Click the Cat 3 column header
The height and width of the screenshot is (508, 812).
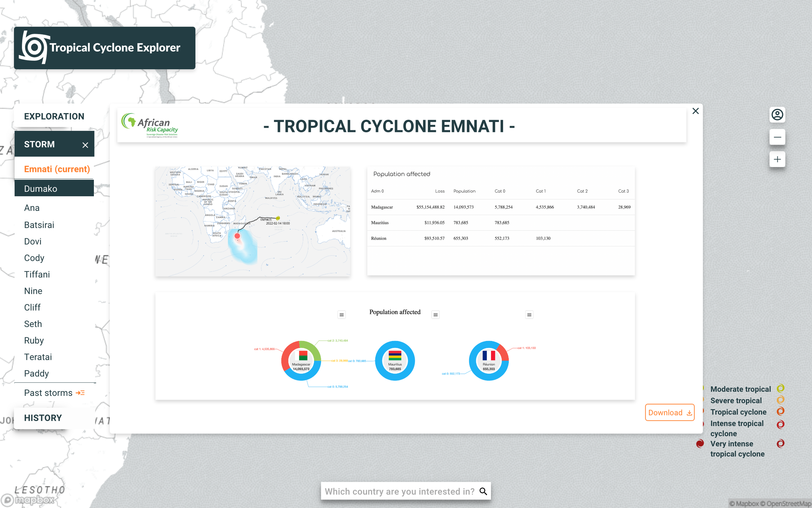(x=623, y=191)
